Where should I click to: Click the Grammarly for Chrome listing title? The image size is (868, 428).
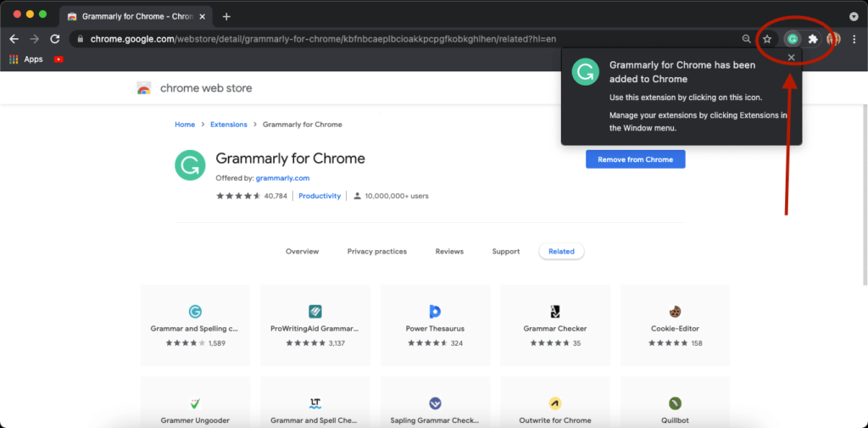(290, 158)
